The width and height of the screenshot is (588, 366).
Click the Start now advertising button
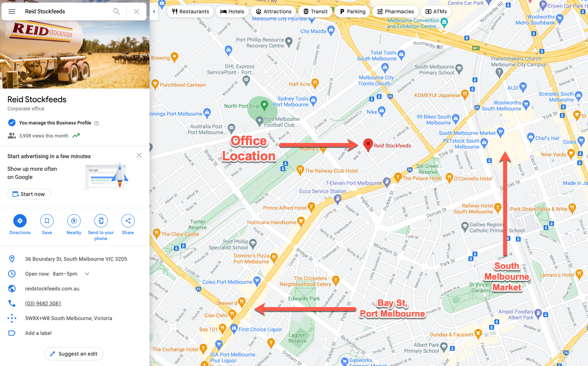29,194
